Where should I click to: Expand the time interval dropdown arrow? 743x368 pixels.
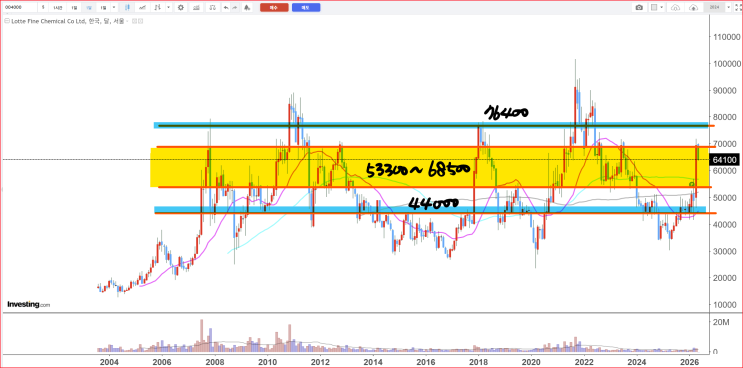114,7
